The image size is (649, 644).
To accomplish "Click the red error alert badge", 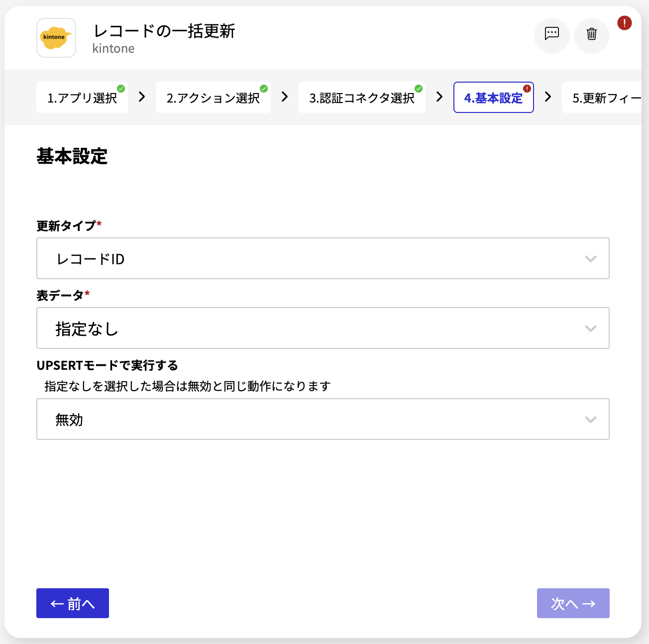I will [x=625, y=23].
